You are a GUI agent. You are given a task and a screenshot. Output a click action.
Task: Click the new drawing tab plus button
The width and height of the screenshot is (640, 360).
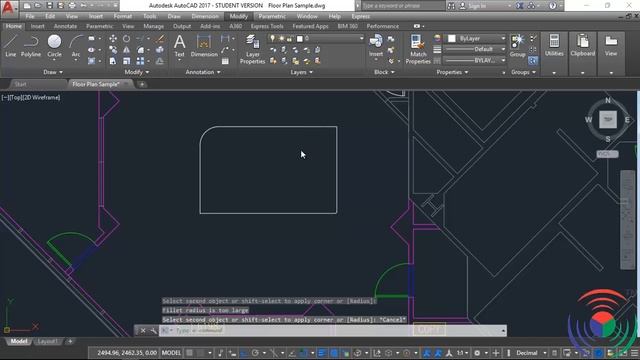(x=142, y=84)
